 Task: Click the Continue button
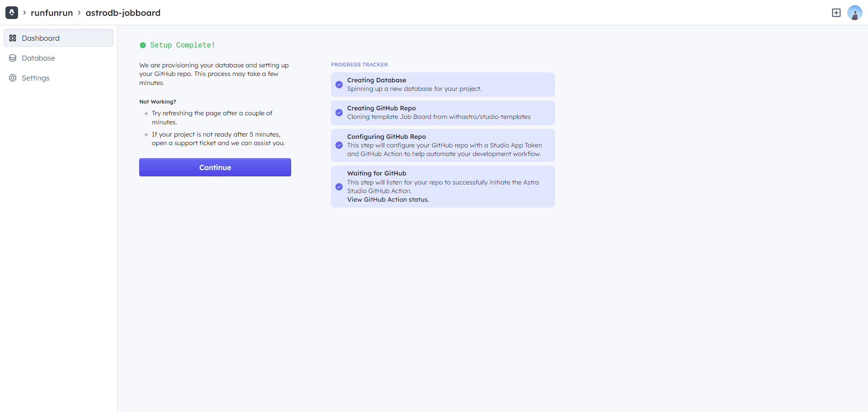[x=215, y=167]
